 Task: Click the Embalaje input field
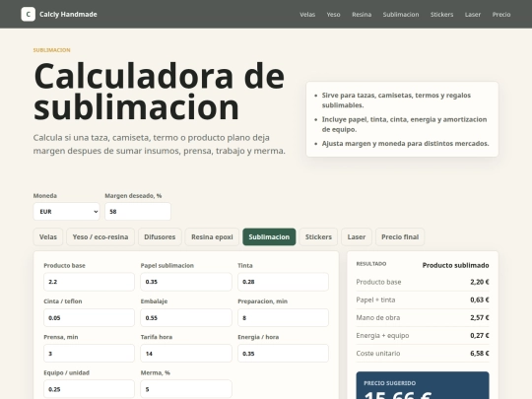coord(186,317)
